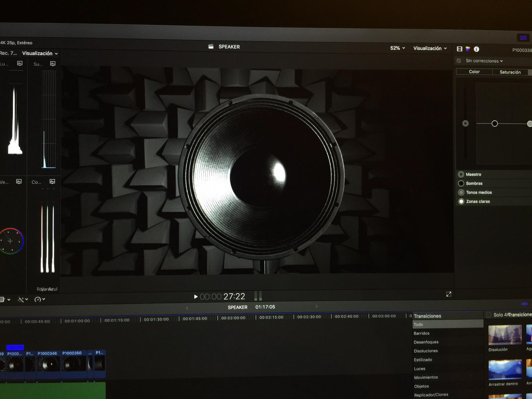Click the clapperboard project icon beside SPEAKER
532x399 pixels.
click(x=211, y=47)
